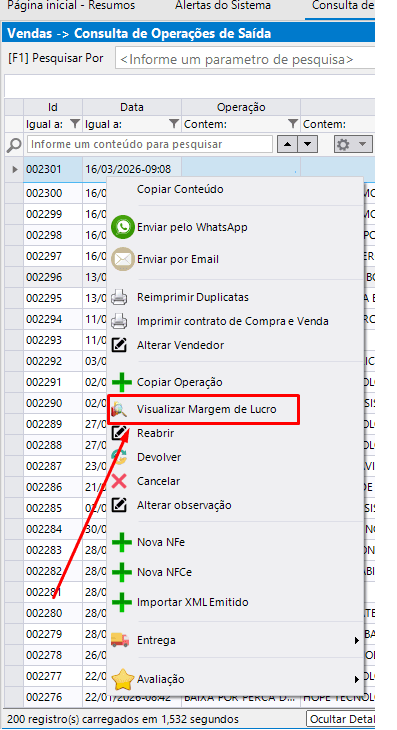This screenshot has width=397, height=730.
Task: Click magnifier icon beside Visualizar Margem de Lucro
Action: 120,410
